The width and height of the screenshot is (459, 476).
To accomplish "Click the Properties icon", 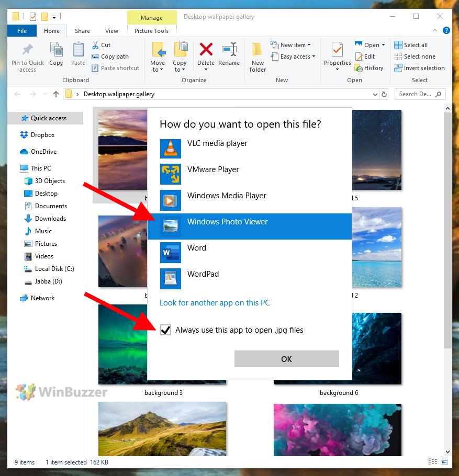I will 337,50.
